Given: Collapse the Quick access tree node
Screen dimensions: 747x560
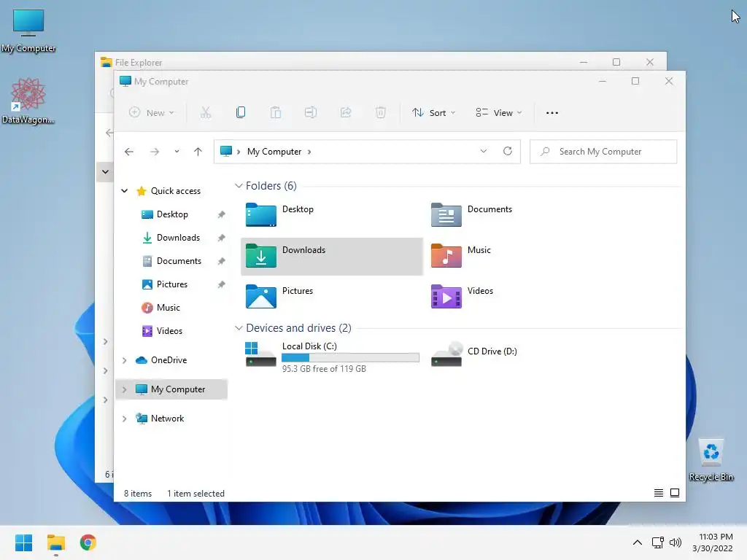Looking at the screenshot, I should click(x=124, y=190).
